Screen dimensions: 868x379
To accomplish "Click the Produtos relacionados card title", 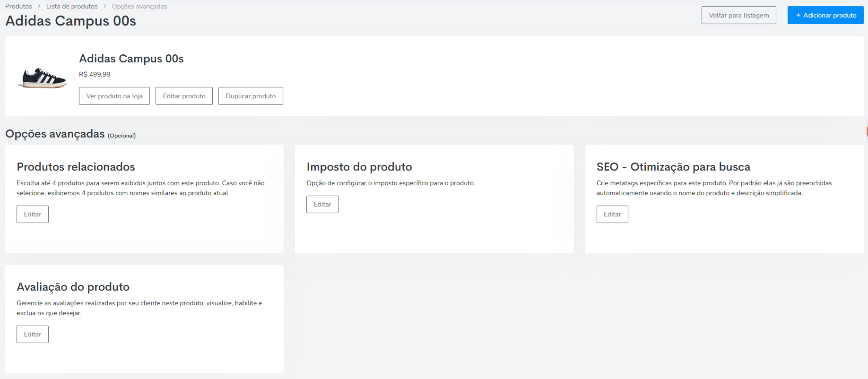I will [x=76, y=167].
